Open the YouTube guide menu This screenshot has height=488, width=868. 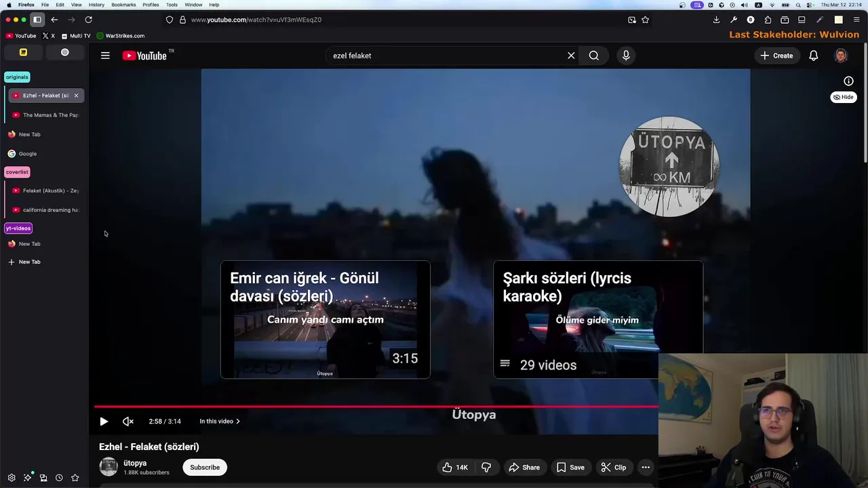[105, 56]
